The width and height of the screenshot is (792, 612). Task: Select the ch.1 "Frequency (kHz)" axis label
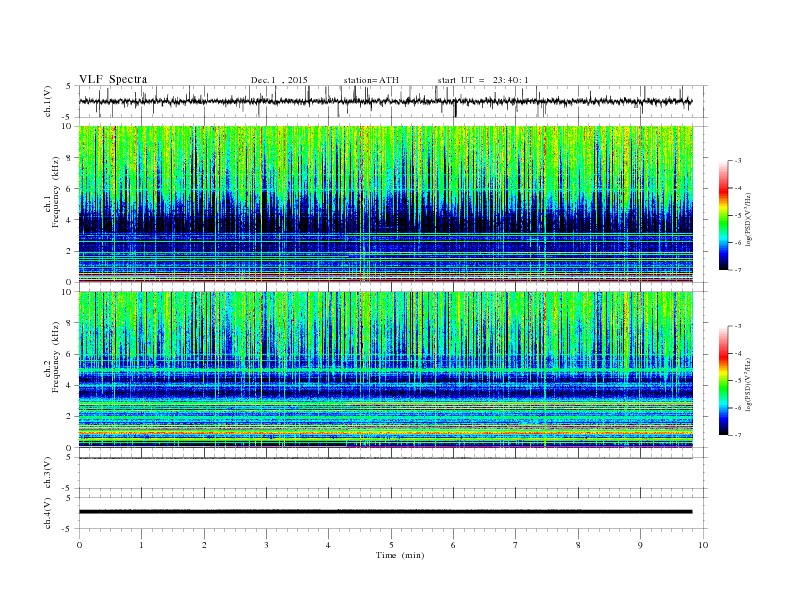(x=55, y=192)
